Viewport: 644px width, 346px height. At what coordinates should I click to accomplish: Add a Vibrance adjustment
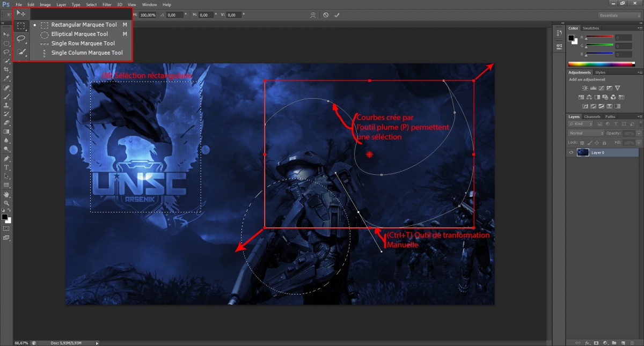pos(618,87)
